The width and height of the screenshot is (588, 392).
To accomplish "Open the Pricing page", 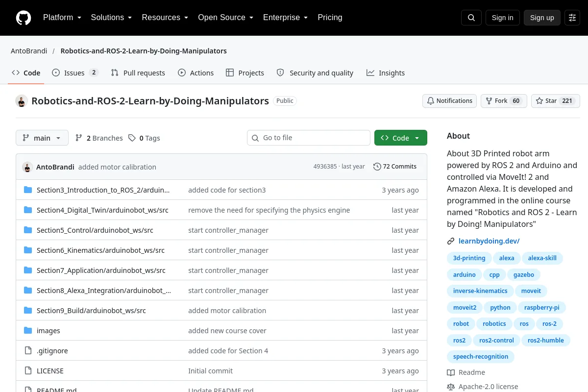I will click(330, 18).
